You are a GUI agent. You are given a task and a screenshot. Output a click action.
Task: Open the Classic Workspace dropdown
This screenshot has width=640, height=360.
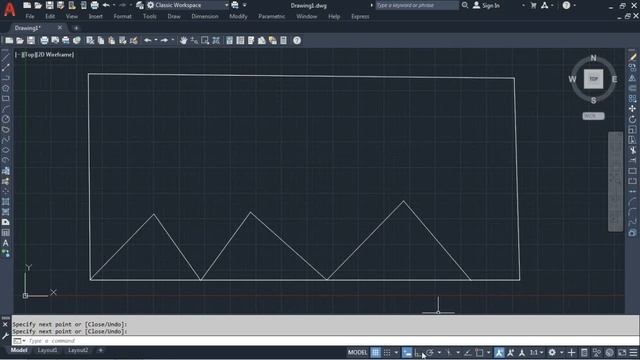pos(188,5)
